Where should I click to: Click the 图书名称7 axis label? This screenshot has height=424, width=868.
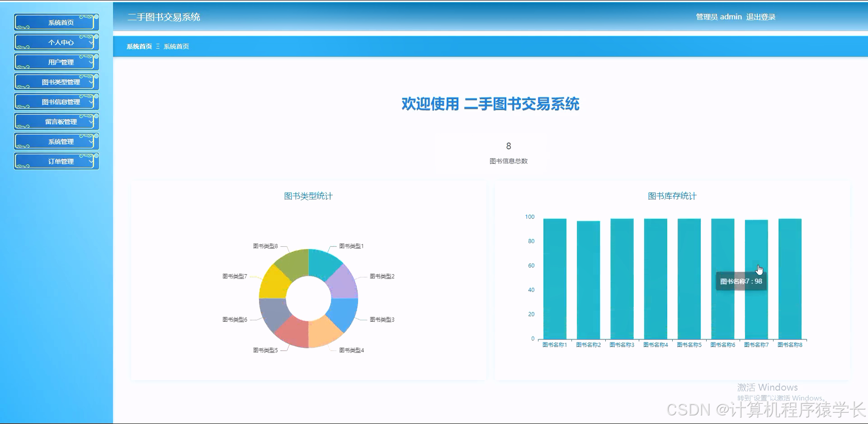(756, 345)
